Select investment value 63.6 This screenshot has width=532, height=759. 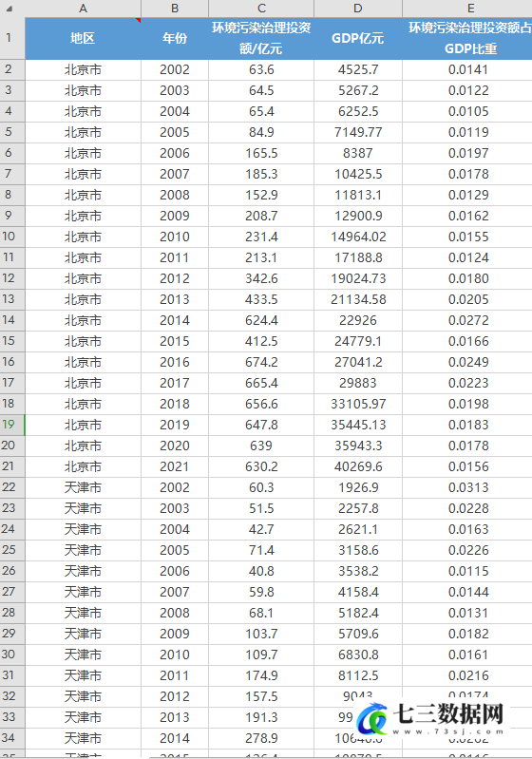tap(261, 69)
